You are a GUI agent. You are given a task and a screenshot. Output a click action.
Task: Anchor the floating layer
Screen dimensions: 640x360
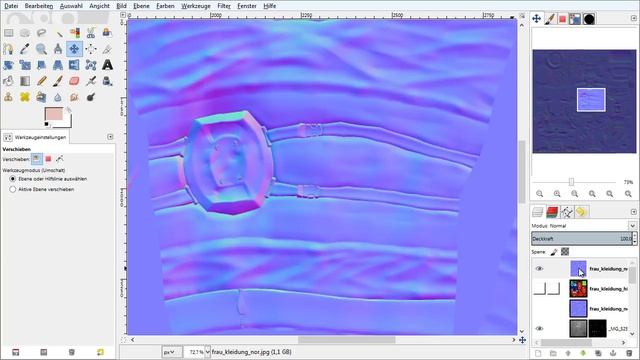(x=613, y=353)
